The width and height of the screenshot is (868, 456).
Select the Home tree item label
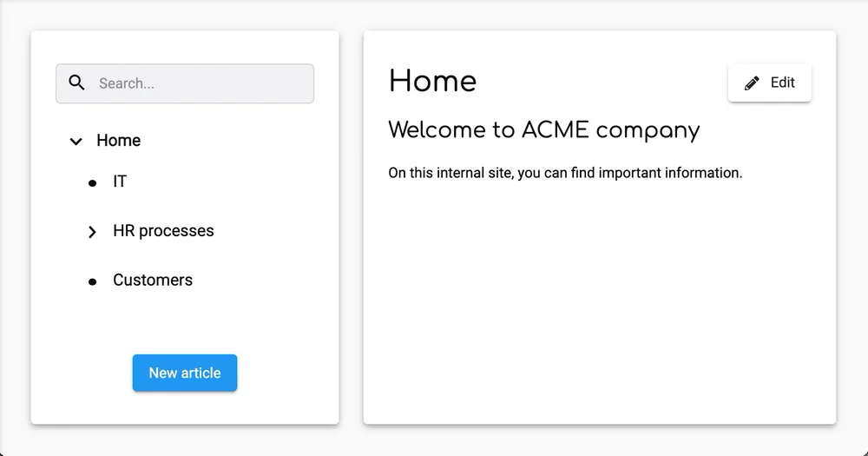tap(119, 141)
